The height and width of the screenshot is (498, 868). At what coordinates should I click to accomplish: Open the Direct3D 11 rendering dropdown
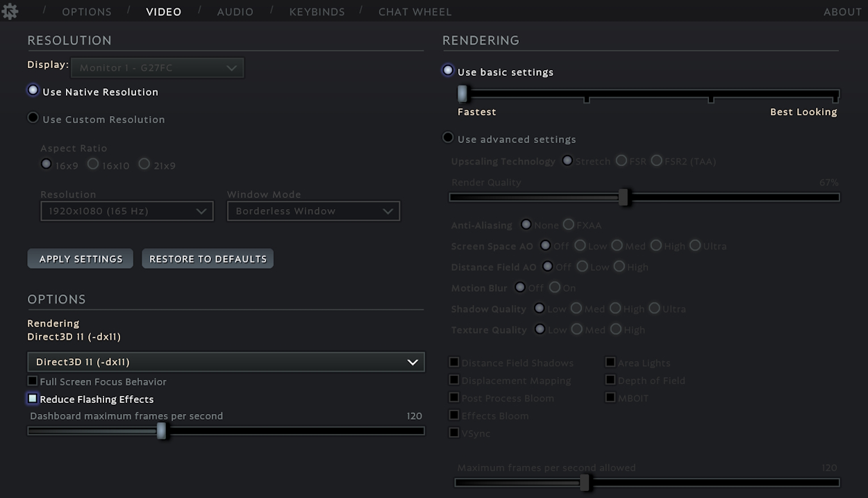(x=226, y=361)
